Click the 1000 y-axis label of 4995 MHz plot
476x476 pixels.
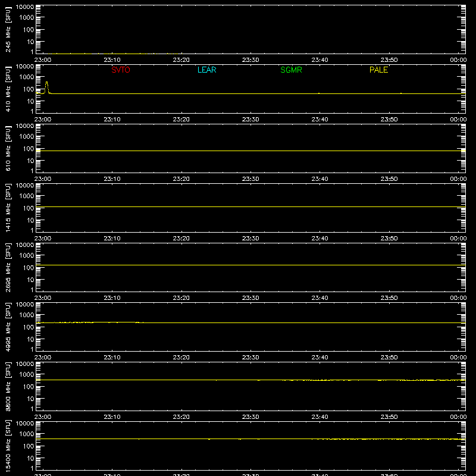click(27, 315)
